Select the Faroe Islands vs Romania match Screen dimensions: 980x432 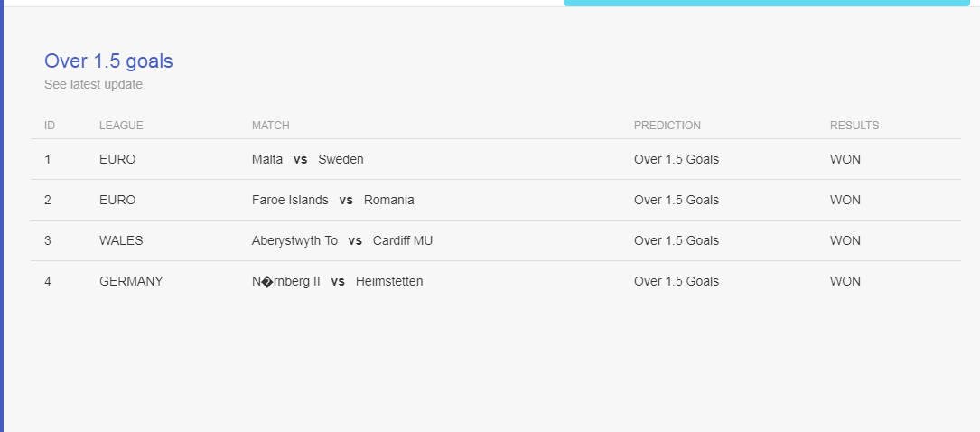333,200
